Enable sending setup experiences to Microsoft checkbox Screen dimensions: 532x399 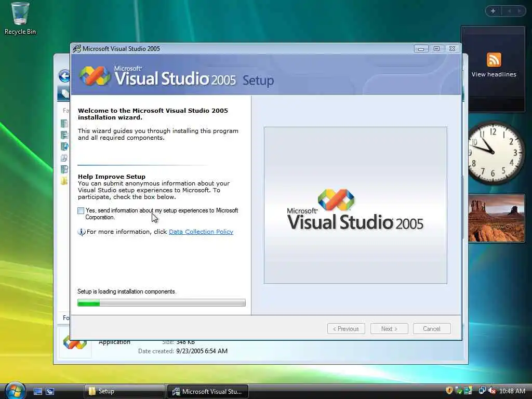pyautogui.click(x=81, y=211)
